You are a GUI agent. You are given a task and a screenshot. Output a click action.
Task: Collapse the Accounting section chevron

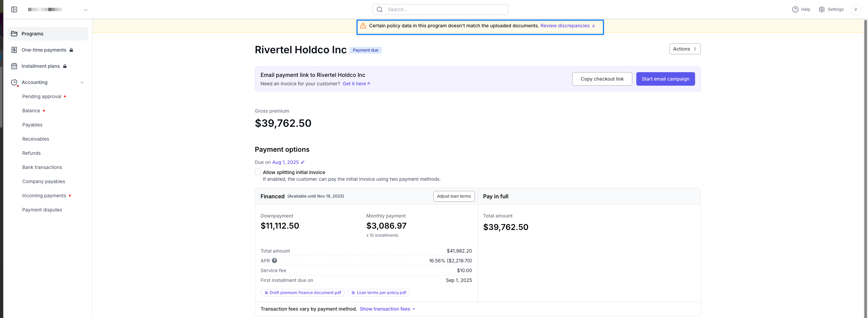82,83
